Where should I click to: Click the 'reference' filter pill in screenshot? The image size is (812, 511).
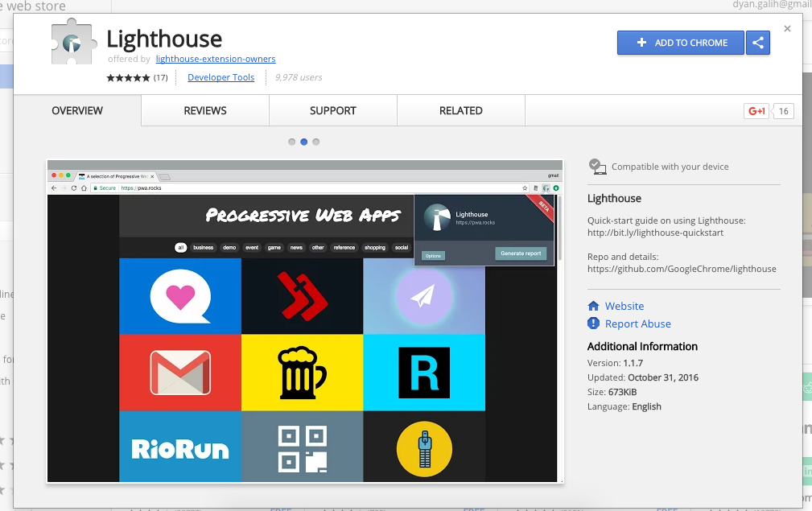(344, 248)
